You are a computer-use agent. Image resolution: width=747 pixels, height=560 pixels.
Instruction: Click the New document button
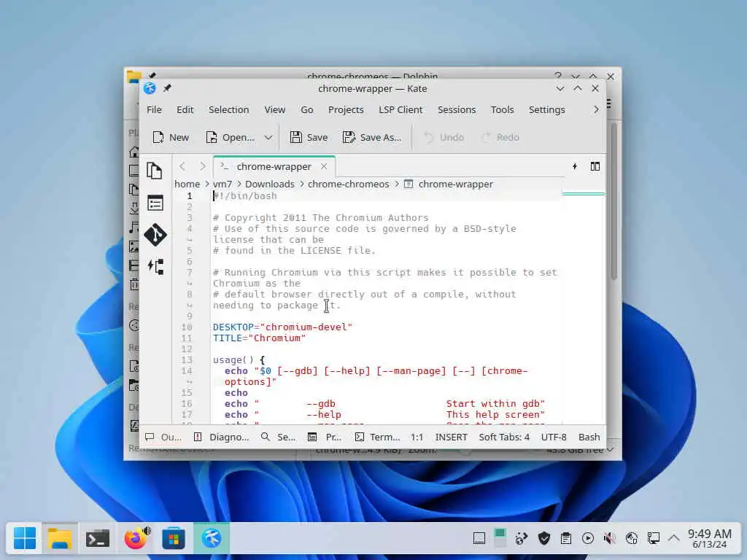tap(171, 138)
